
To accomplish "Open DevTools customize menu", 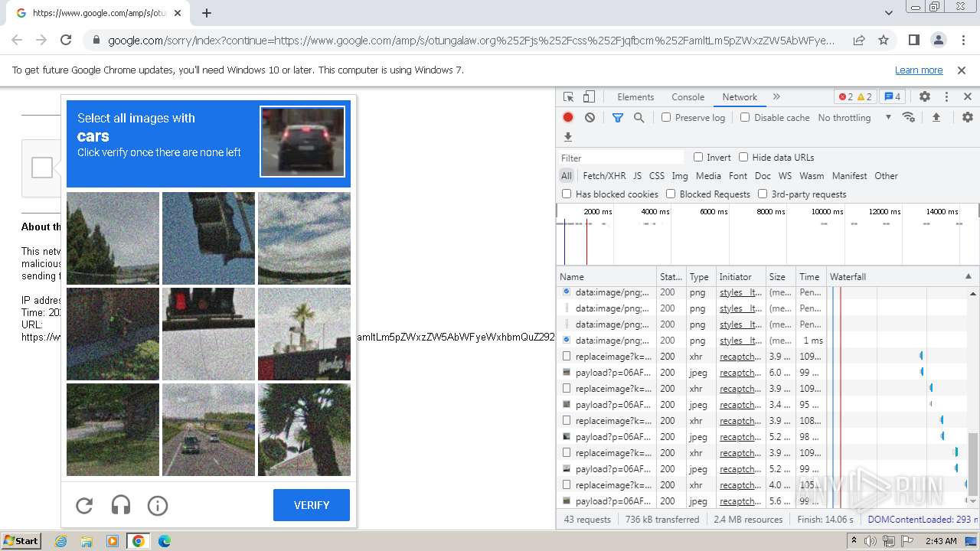I will (946, 97).
